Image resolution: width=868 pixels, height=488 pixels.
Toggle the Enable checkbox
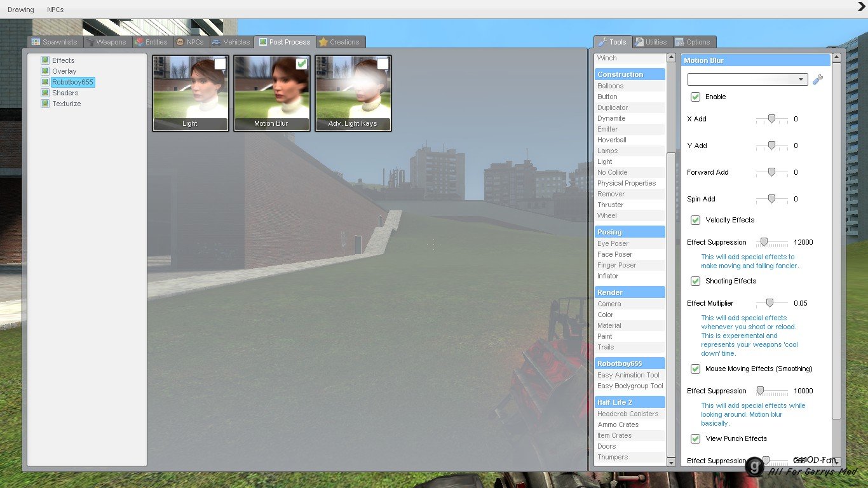pos(695,97)
